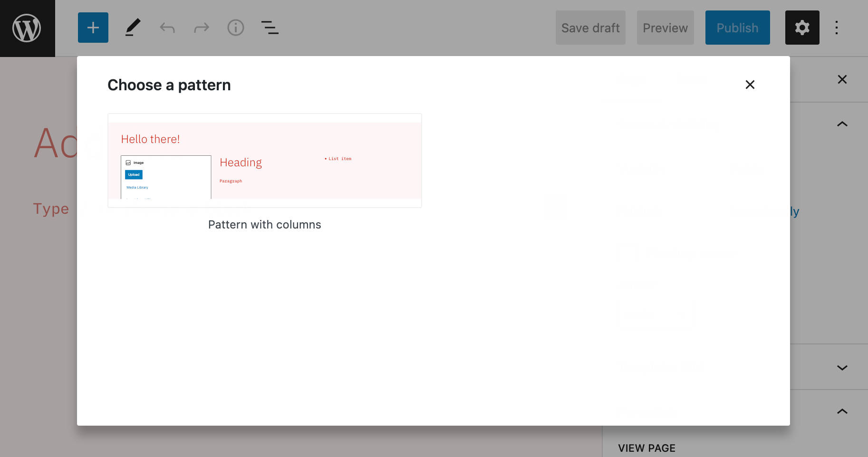Close the settings sidebar panel
Viewport: 868px width, 457px height.
(842, 79)
